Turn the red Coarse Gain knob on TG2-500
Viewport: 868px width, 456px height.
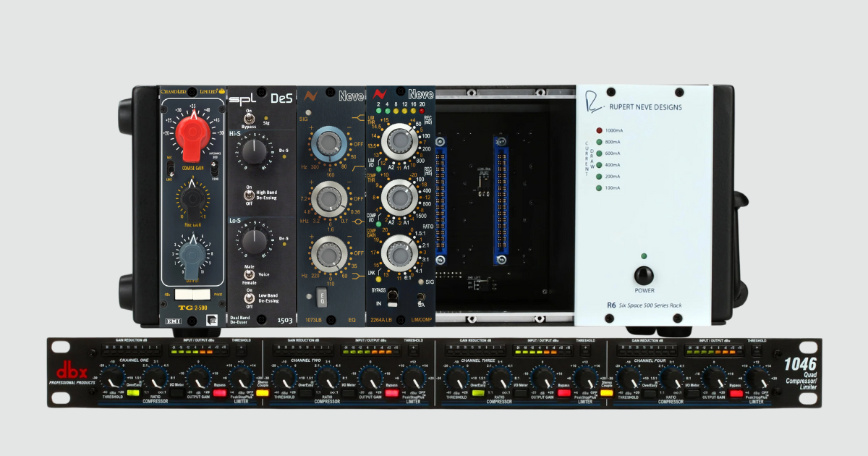tap(193, 136)
